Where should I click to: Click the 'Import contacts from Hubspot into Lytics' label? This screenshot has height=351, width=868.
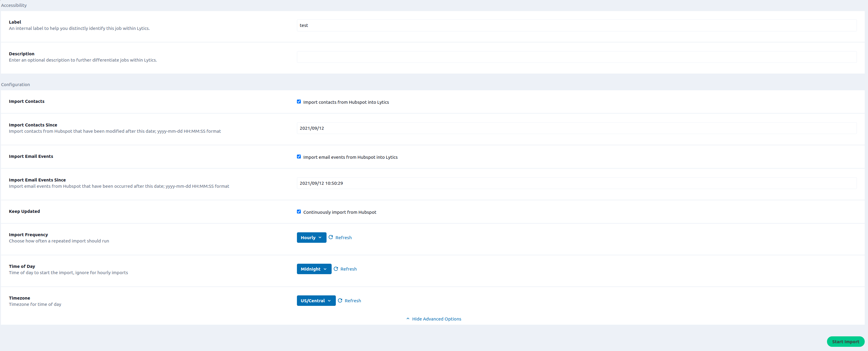pyautogui.click(x=346, y=102)
